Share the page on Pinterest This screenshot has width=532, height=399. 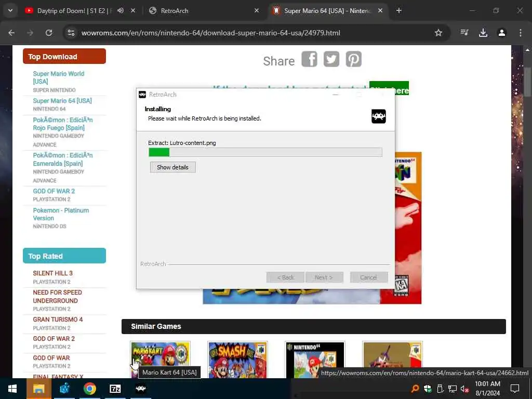pos(353,59)
